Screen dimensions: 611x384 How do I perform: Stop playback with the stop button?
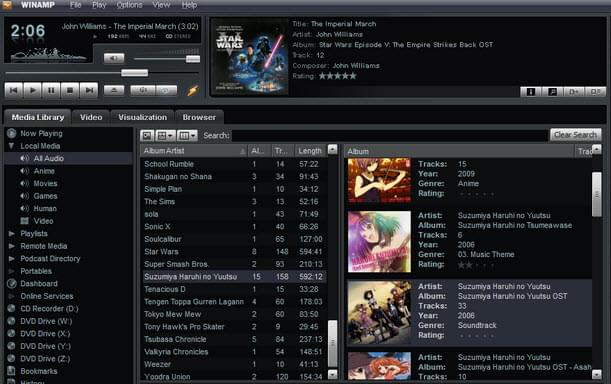point(70,90)
